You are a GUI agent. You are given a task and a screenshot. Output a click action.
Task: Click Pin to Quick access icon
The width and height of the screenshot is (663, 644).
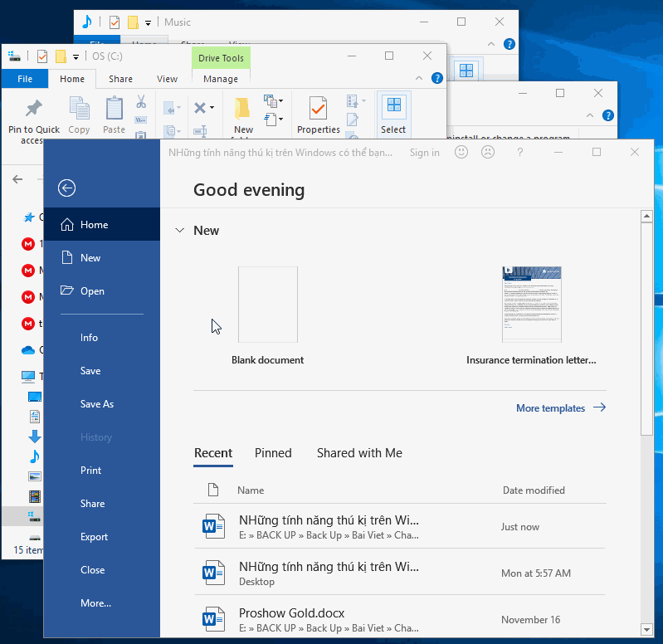(34, 108)
